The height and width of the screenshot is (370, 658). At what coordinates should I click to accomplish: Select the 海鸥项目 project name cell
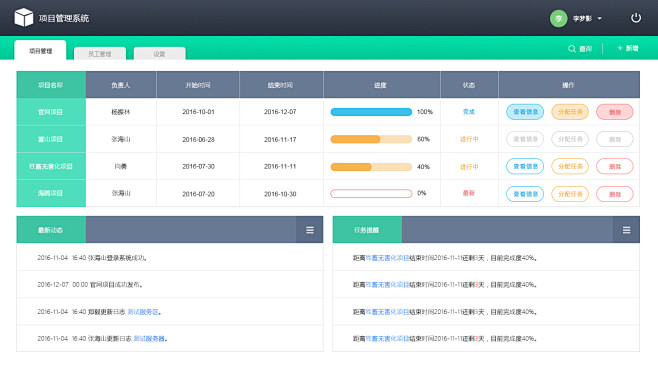[x=51, y=193]
